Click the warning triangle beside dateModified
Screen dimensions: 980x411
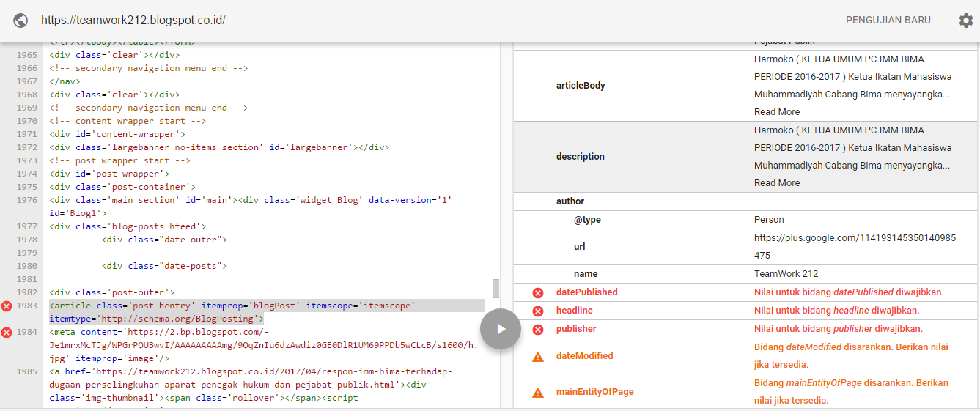pos(537,357)
